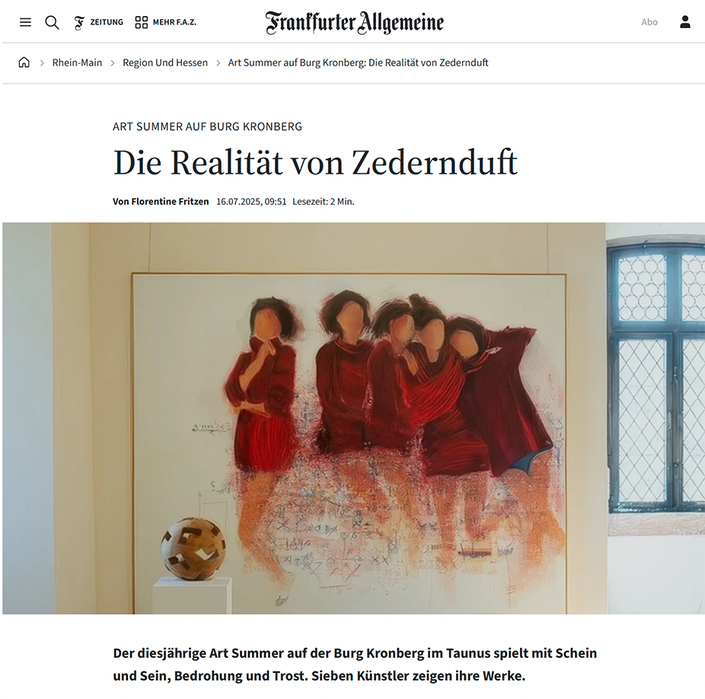The image size is (705, 699).
Task: Click the chevron before Rhein-Main
Action: coord(42,63)
